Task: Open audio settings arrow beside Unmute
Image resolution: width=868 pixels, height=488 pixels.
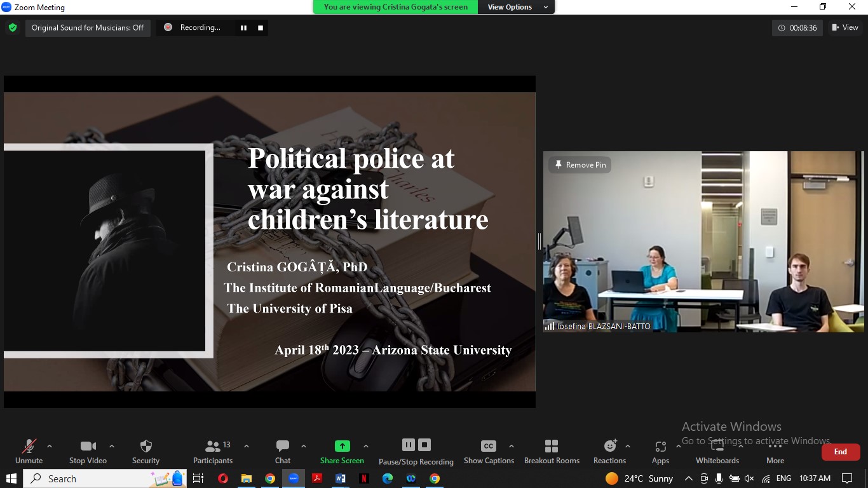Action: tap(50, 446)
